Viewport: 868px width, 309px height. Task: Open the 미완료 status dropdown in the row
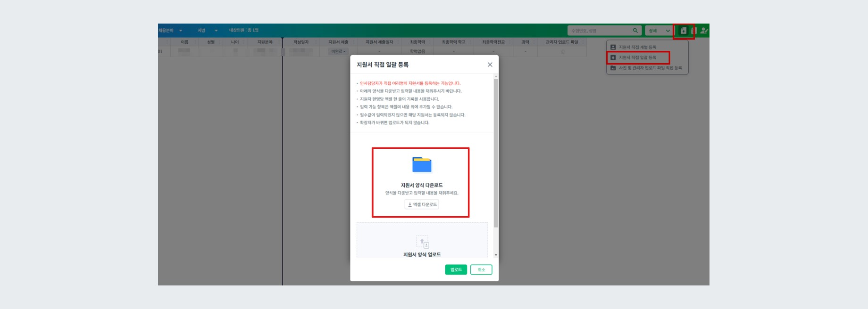tap(338, 51)
